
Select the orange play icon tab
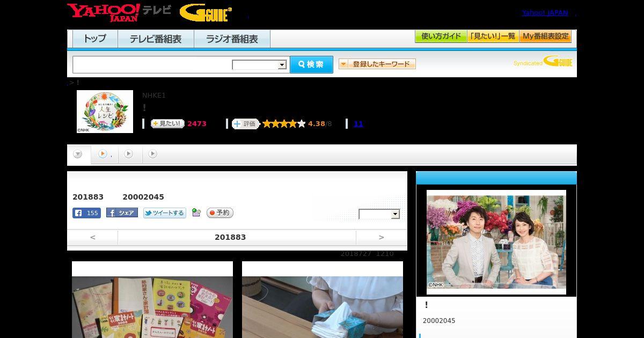point(105,154)
